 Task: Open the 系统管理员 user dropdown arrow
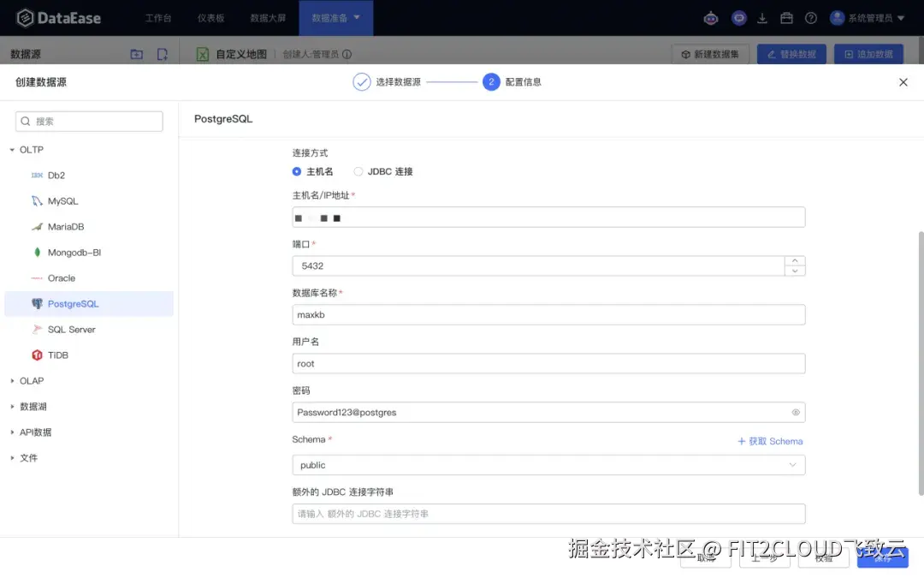click(x=900, y=18)
